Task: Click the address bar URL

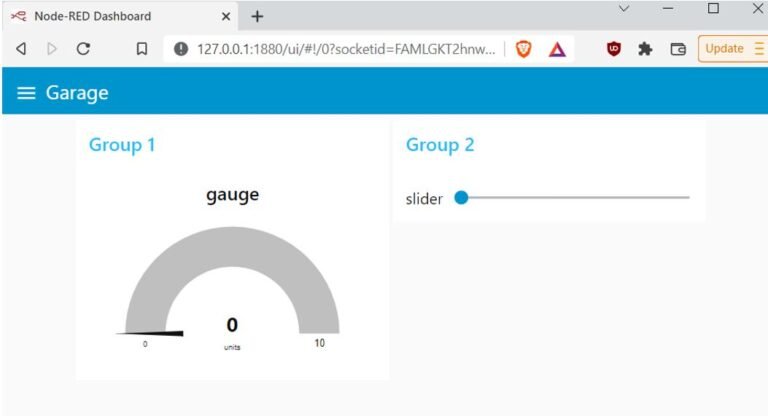Action: click(346, 49)
